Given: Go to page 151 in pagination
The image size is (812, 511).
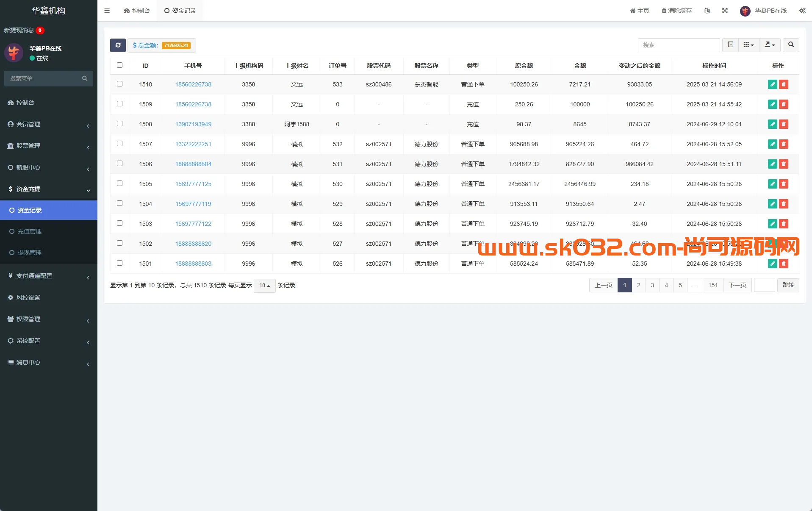Looking at the screenshot, I should pos(712,285).
